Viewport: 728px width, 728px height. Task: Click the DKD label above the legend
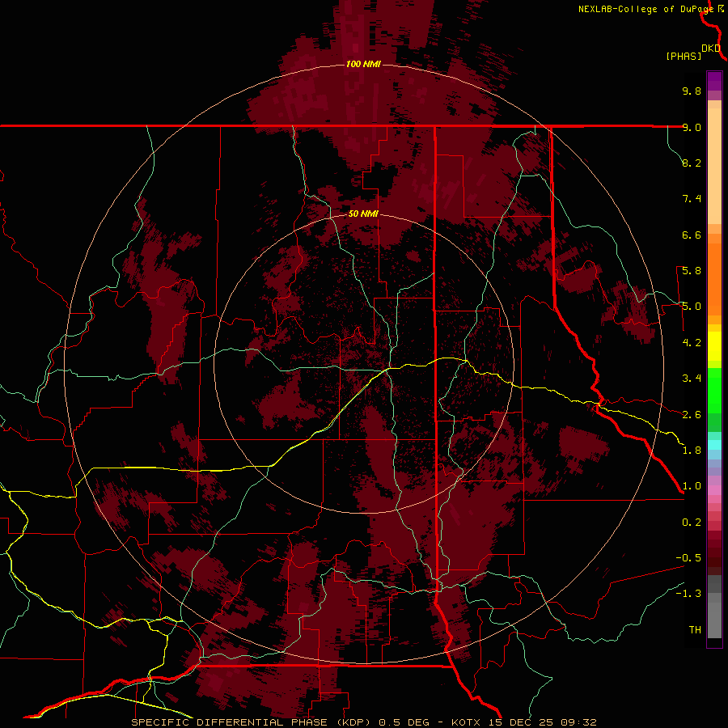pos(711,49)
